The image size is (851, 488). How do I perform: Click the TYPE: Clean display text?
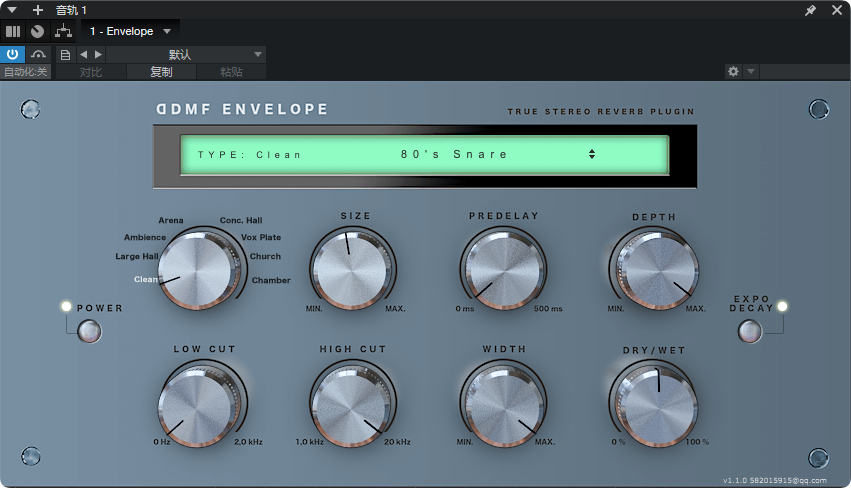coord(249,155)
